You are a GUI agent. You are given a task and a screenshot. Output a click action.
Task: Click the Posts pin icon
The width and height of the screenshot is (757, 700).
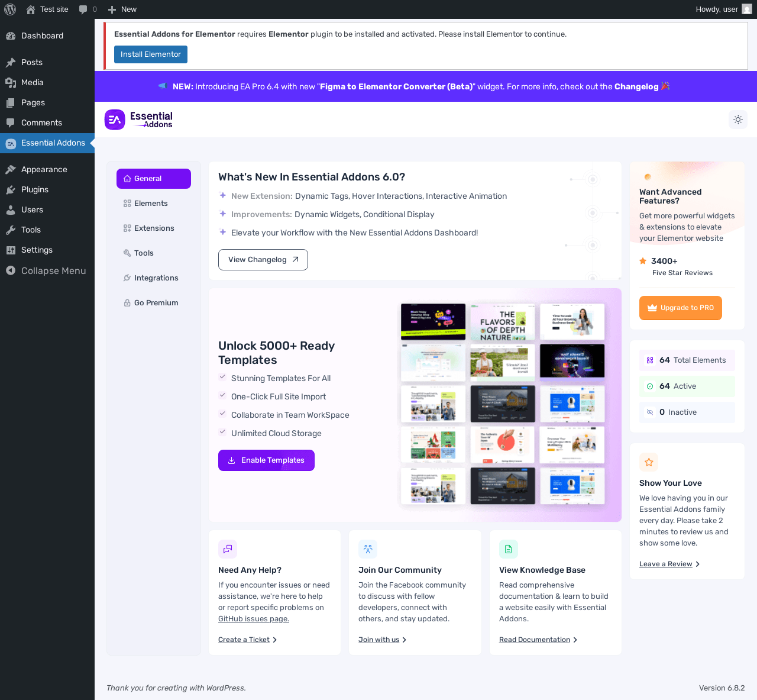(x=11, y=62)
